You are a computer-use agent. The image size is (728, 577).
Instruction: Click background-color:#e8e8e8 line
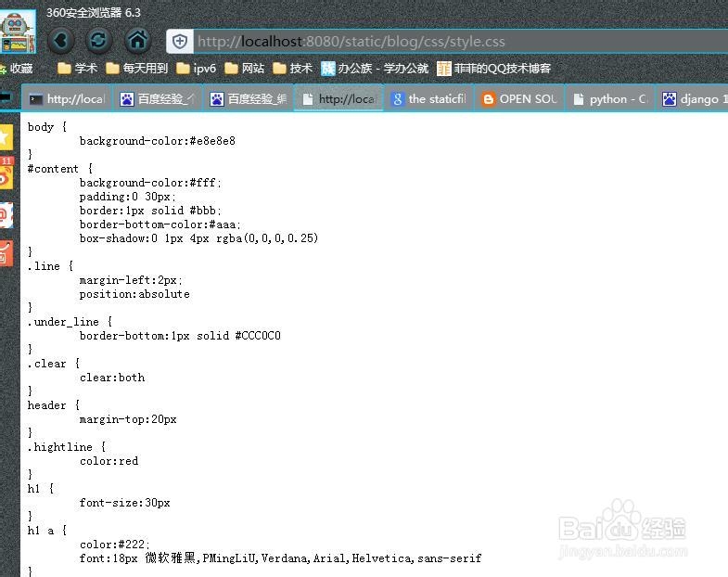pos(158,141)
